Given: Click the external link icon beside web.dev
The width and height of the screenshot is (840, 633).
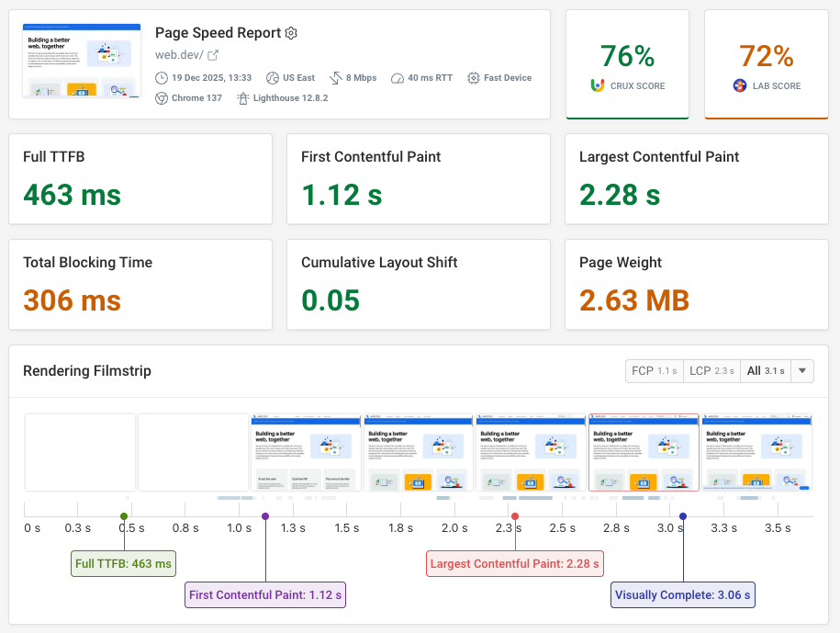Looking at the screenshot, I should (211, 54).
